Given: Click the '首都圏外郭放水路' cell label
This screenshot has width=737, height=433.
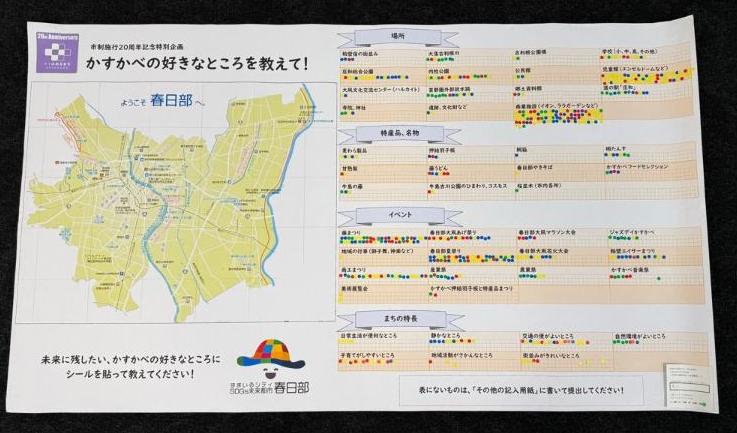Looking at the screenshot, I should pyautogui.click(x=448, y=89).
